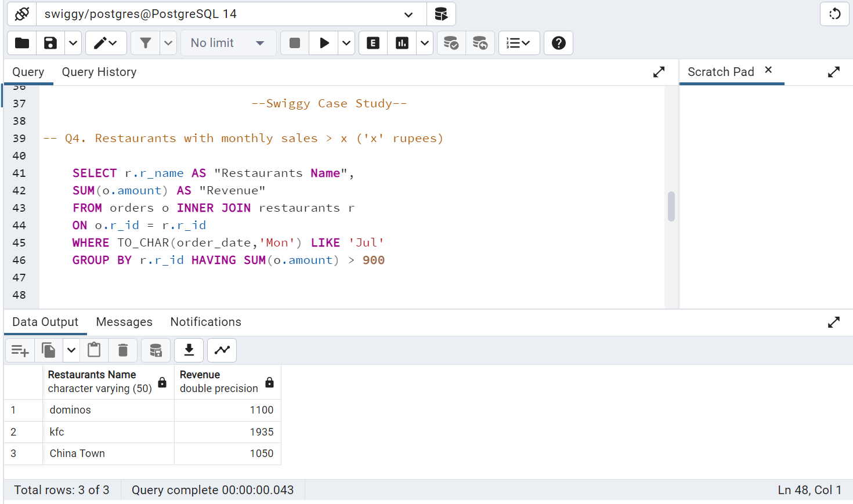Open a file with the folder icon
This screenshot has width=853, height=504.
tap(21, 43)
